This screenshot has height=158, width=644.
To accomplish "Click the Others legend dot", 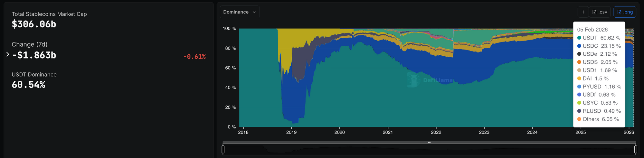I will click(x=579, y=119).
